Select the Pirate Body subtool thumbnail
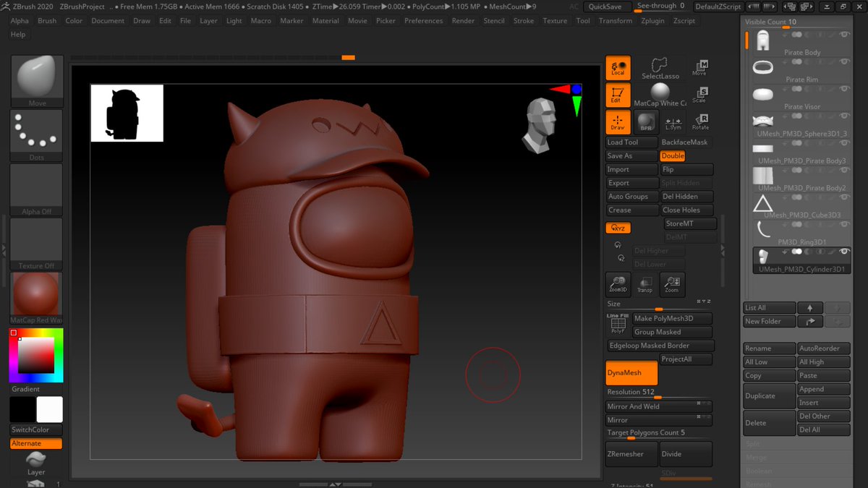Viewport: 868px width, 488px height. pyautogui.click(x=762, y=40)
